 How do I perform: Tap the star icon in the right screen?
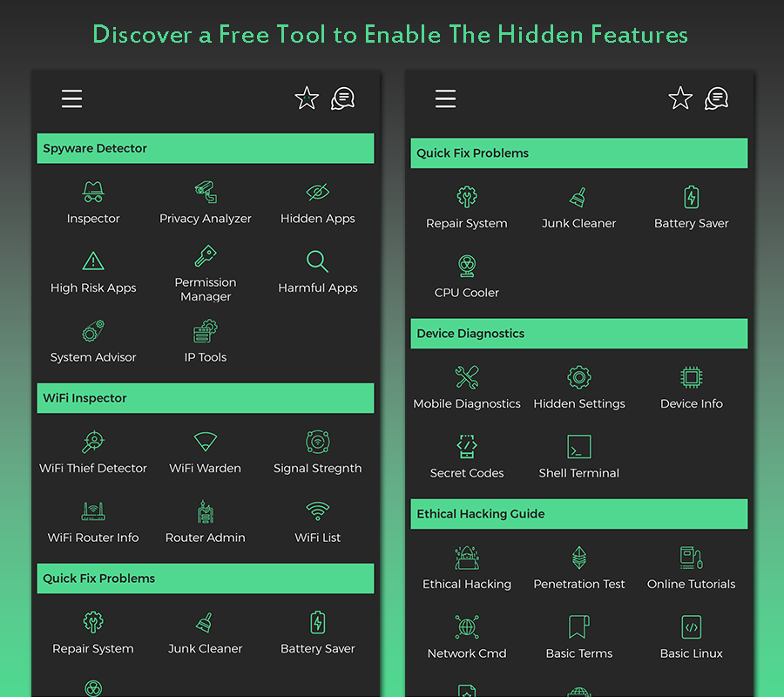(680, 98)
